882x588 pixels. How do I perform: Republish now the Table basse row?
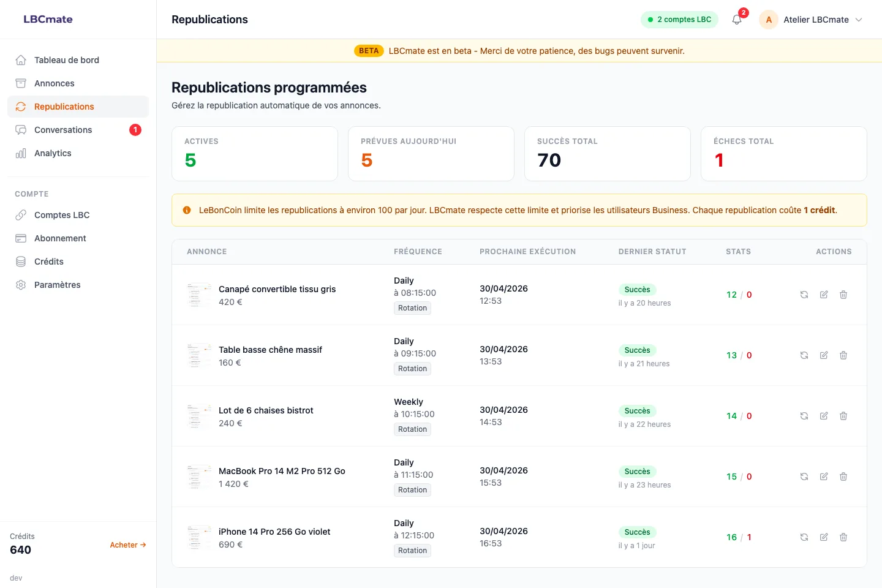[x=804, y=355]
